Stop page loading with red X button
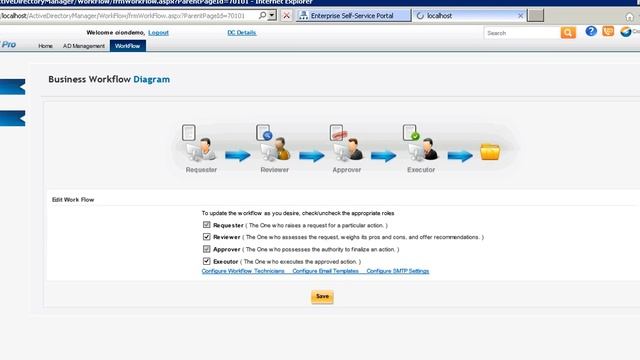This screenshot has height=360, width=640. 287,16
